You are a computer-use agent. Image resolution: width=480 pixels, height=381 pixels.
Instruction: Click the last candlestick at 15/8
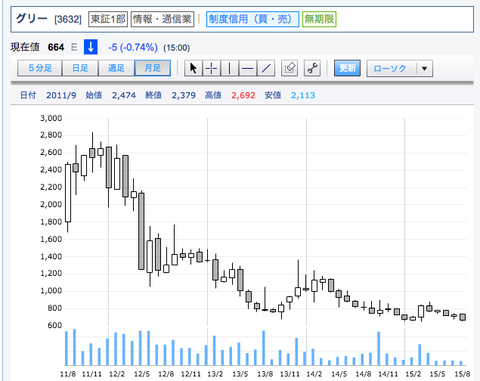[x=462, y=317]
